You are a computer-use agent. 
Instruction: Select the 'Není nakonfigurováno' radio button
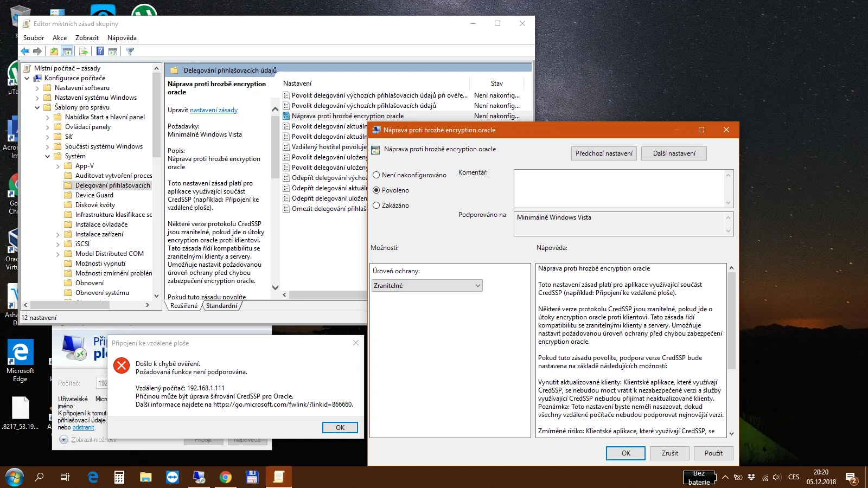[376, 175]
